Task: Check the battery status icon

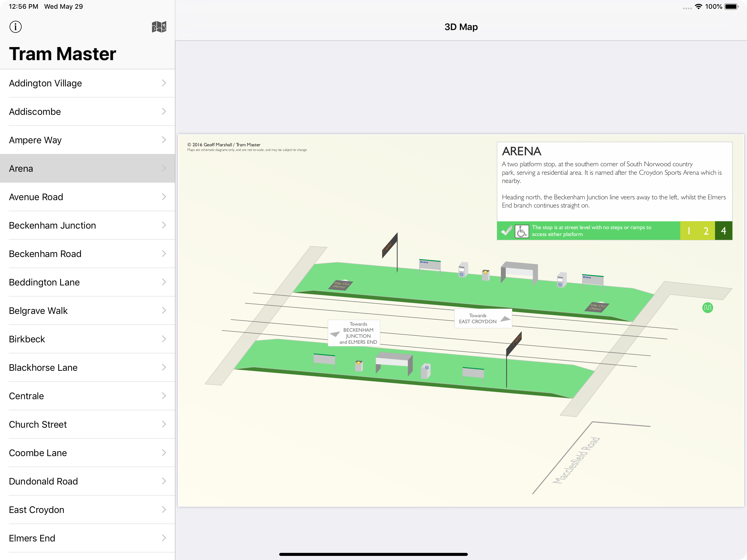Action: pos(731,6)
